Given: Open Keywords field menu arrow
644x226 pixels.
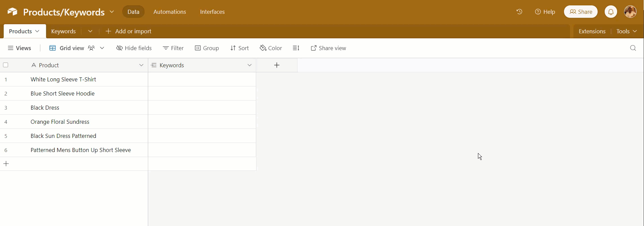Looking at the screenshot, I should click(x=249, y=65).
